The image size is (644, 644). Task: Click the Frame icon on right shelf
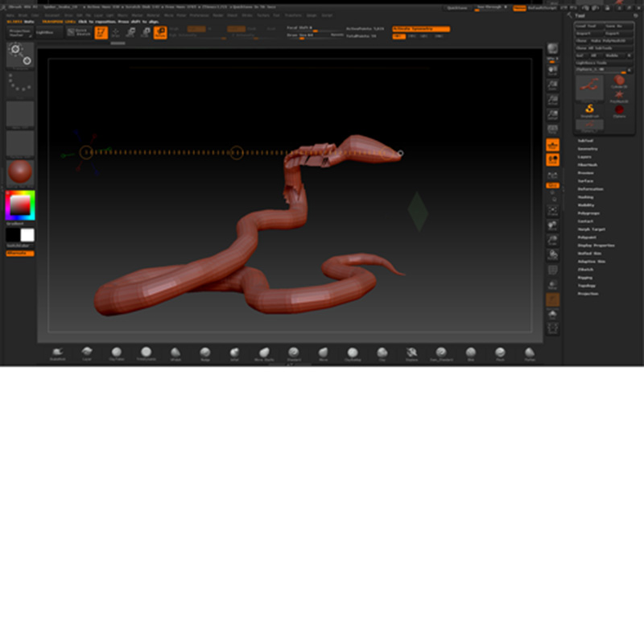coord(553,211)
